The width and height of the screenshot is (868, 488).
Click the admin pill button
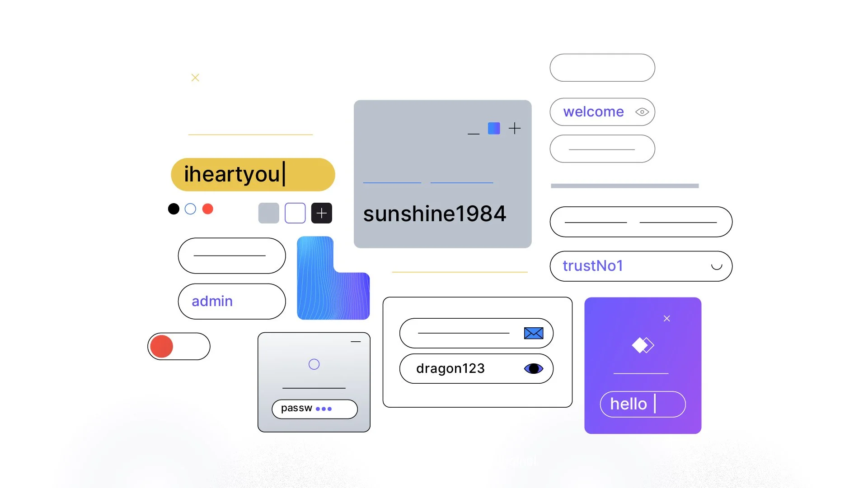(231, 302)
